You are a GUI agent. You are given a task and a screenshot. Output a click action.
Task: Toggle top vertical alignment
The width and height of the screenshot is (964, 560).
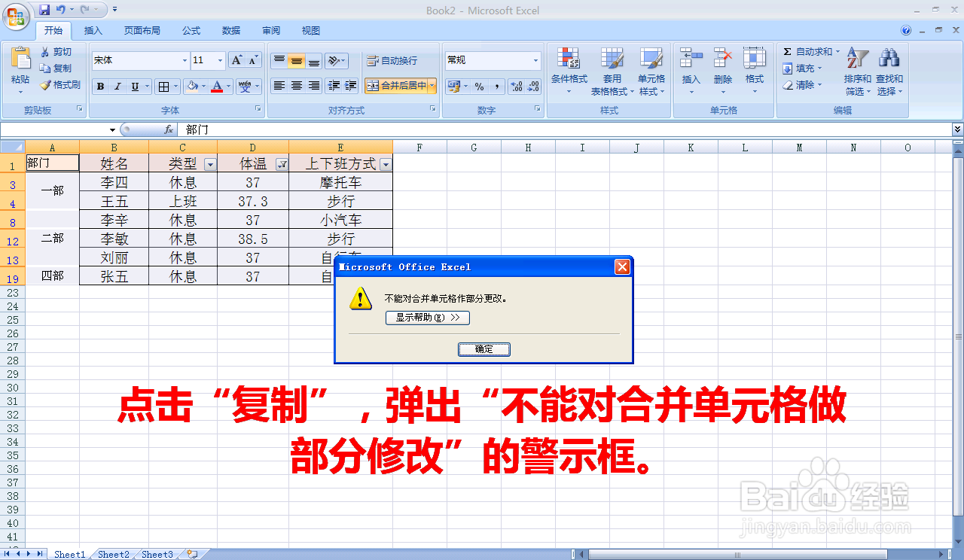(x=279, y=60)
